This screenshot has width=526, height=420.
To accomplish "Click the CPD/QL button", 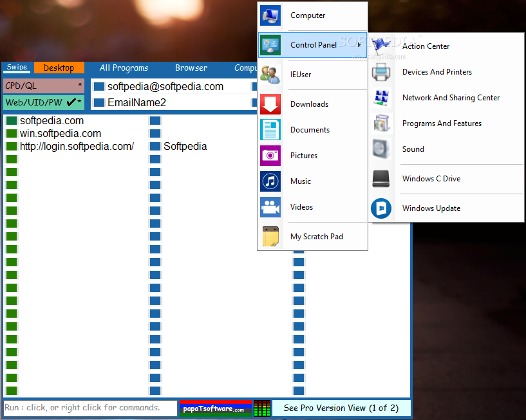I will [x=44, y=86].
